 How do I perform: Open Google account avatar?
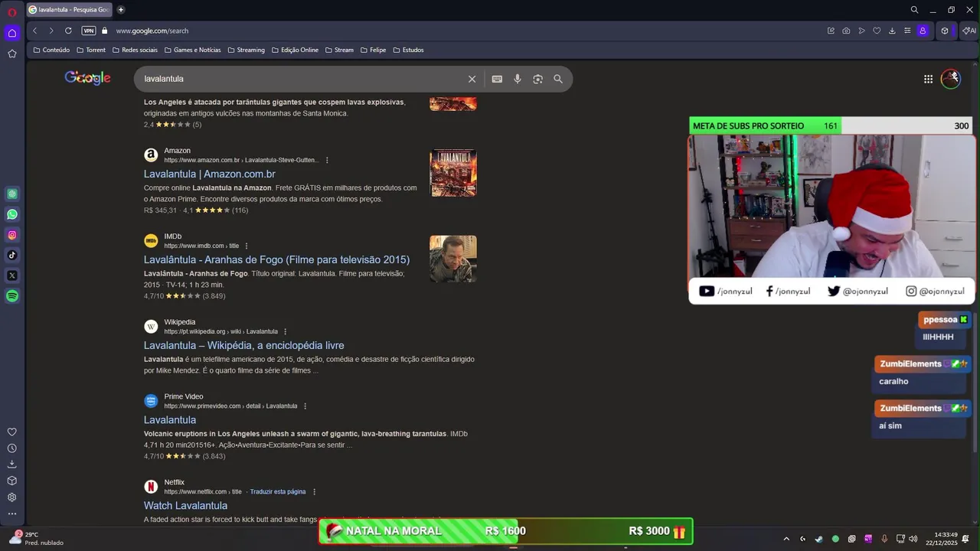(950, 79)
